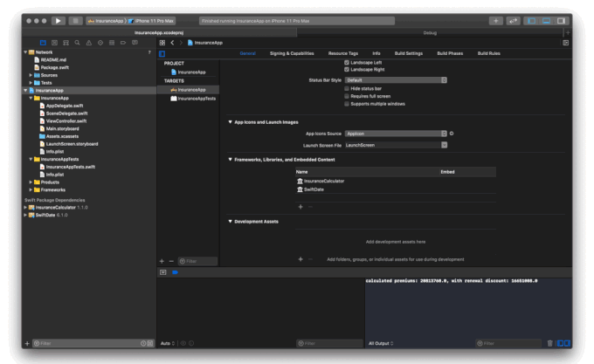Switch to Signing & Capabilities tab
Viewport: 594px width, 364px height.
pos(292,53)
